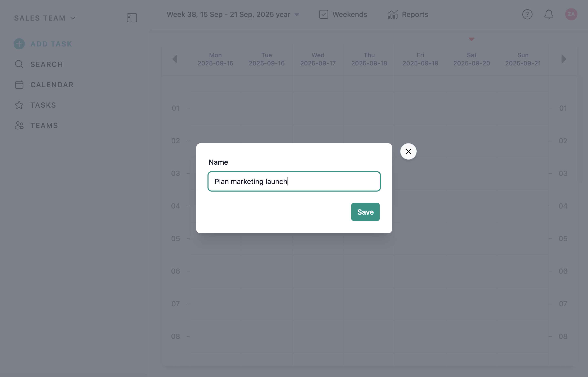Image resolution: width=588 pixels, height=377 pixels.
Task: Click the Calendar icon in sidebar
Action: (x=19, y=85)
